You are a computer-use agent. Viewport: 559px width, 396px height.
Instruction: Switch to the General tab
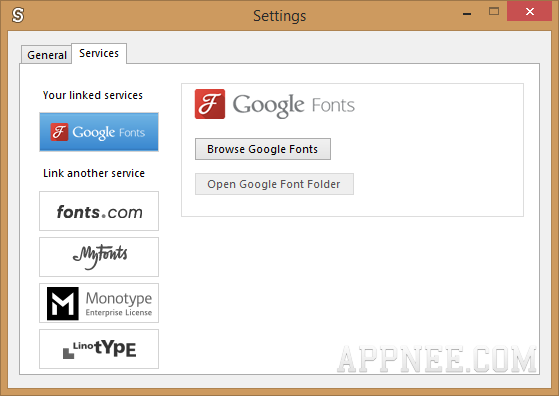[46, 55]
